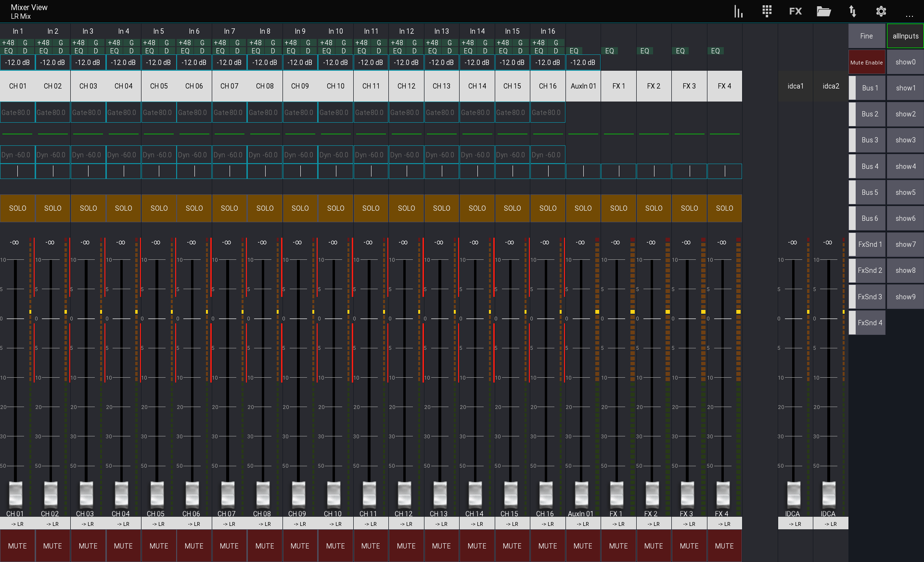924x562 pixels.
Task: Solo the AuxIn 01 channel
Action: pos(583,208)
